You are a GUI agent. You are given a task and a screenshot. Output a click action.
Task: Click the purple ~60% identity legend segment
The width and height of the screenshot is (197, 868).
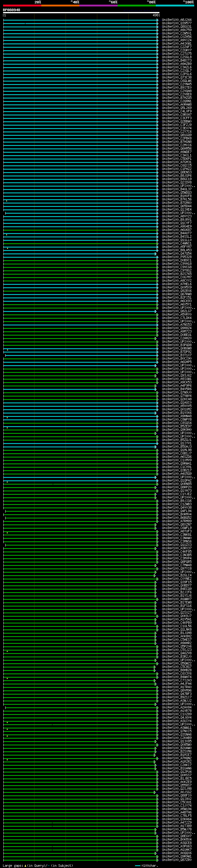pyautogui.click(x=98, y=6)
